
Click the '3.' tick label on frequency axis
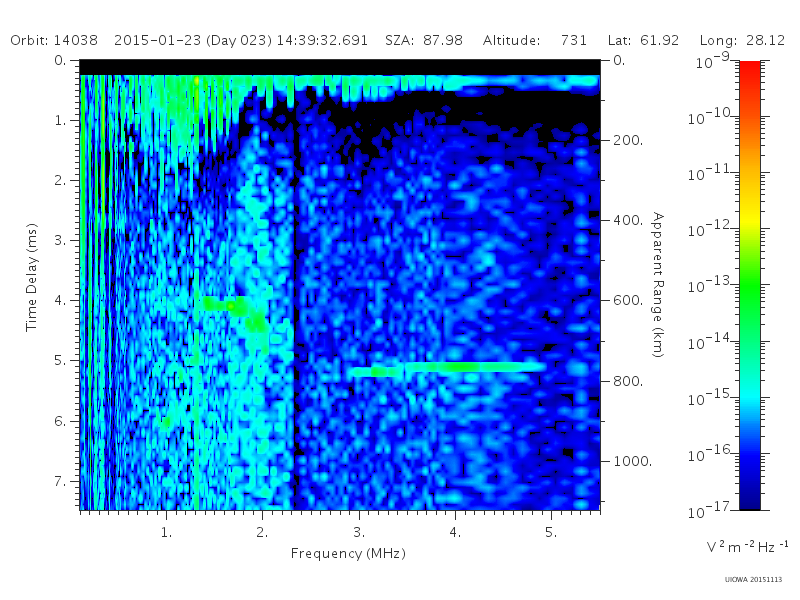coord(359,532)
